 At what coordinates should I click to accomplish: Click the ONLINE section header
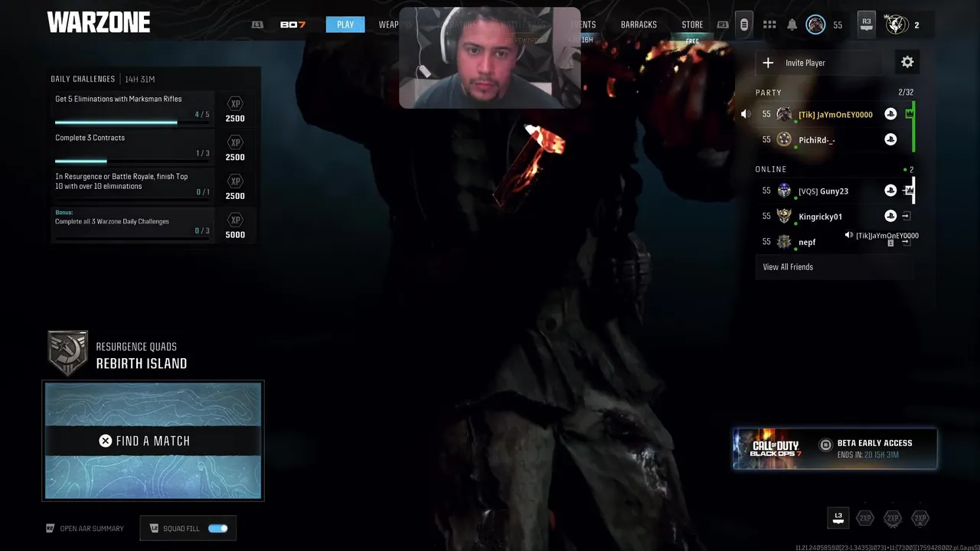point(771,169)
